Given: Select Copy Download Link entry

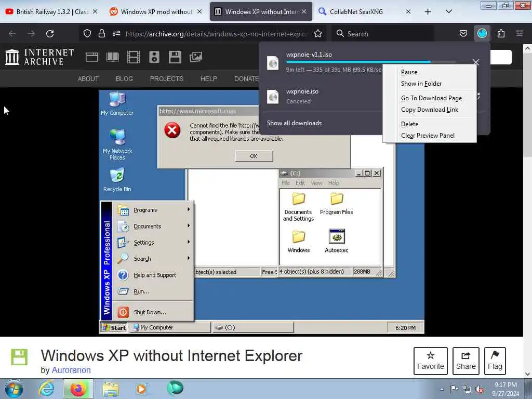Looking at the screenshot, I should pos(430,110).
